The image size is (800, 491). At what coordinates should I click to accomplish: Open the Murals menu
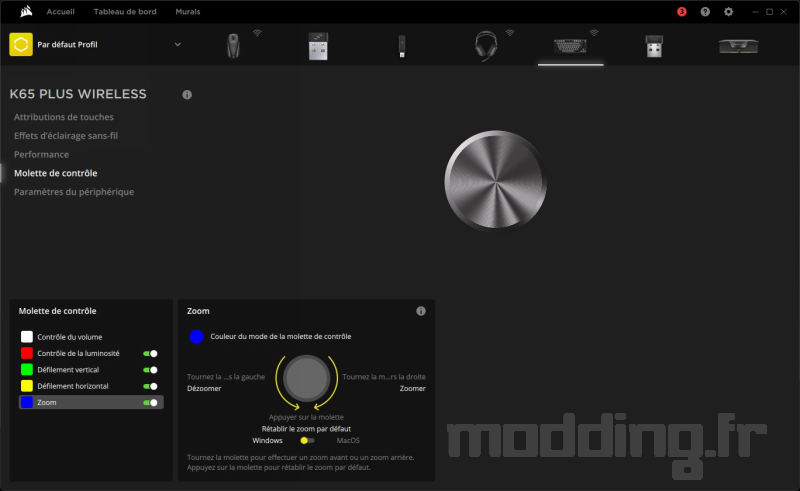tap(188, 12)
